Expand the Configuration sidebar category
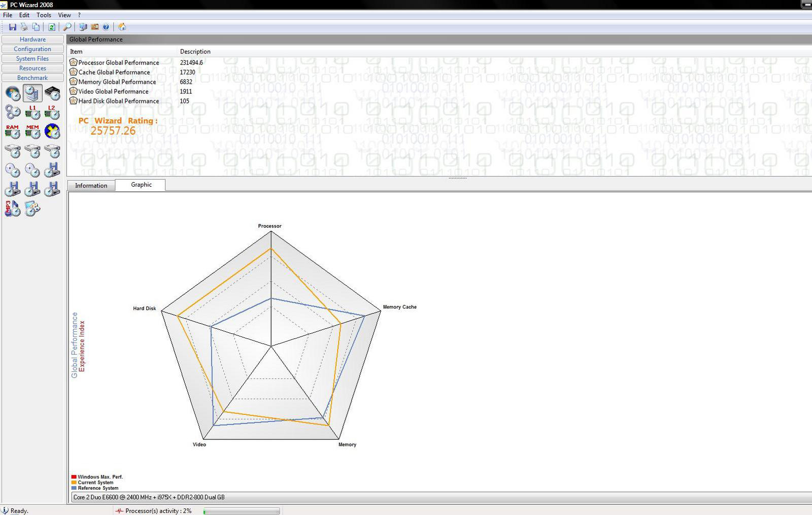 pos(32,49)
